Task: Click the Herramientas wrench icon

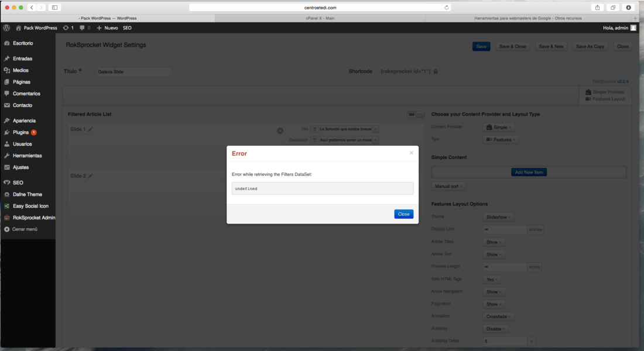Action: tap(6, 156)
